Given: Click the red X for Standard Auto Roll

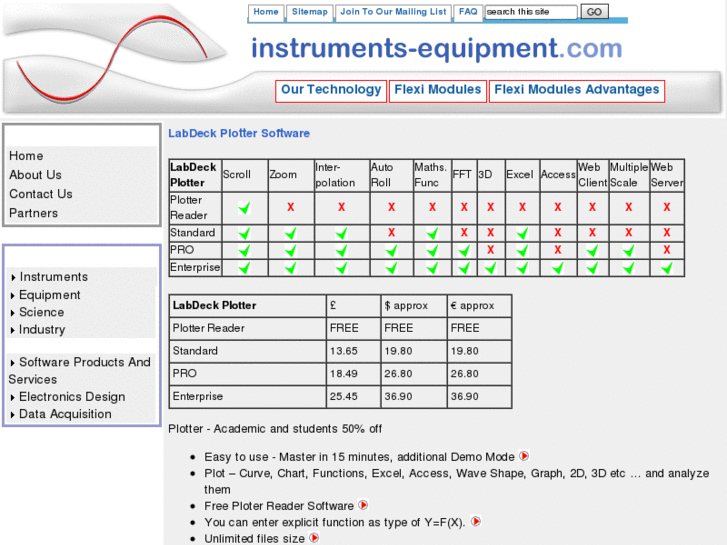Looking at the screenshot, I should (391, 232).
